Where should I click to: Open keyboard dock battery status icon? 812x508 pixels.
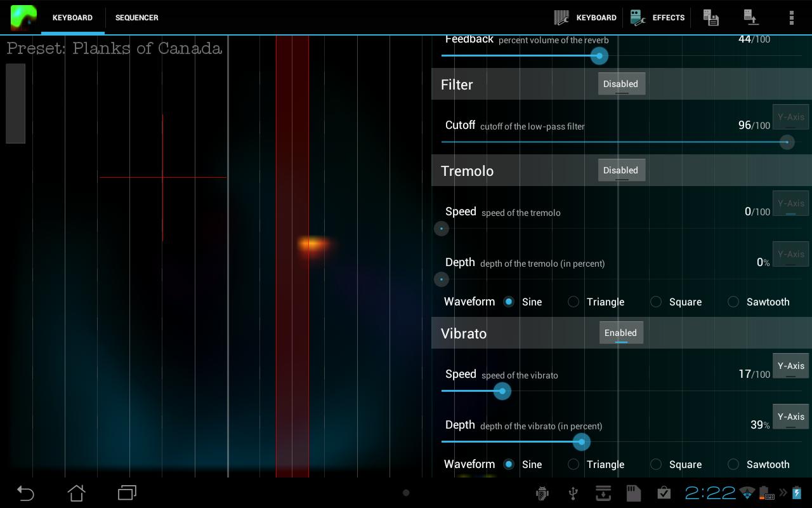(x=766, y=493)
